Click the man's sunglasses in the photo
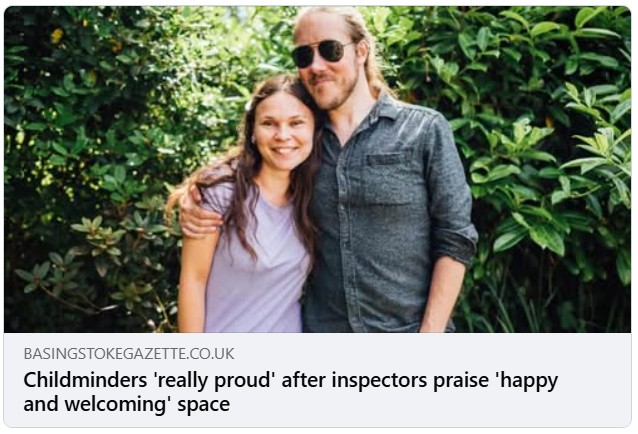This screenshot has width=638, height=434. coord(323,52)
